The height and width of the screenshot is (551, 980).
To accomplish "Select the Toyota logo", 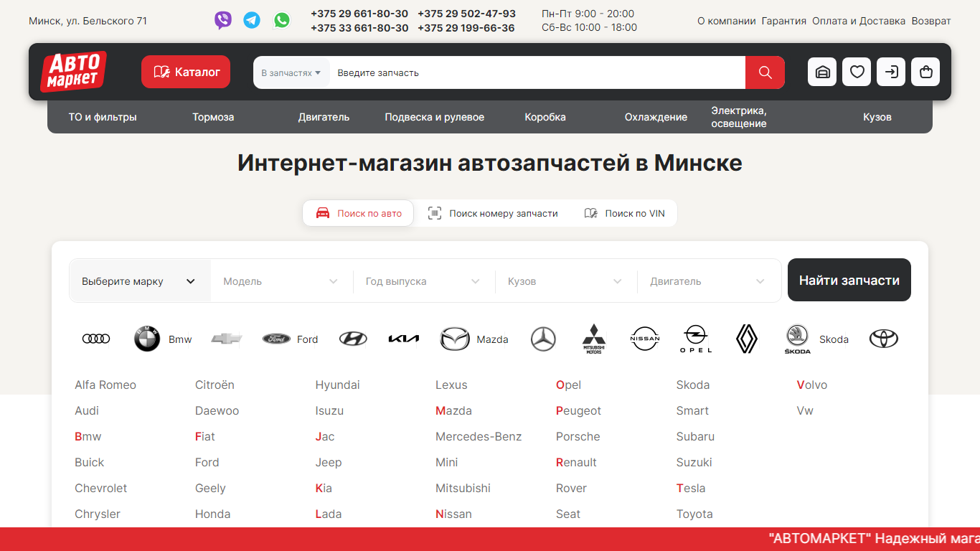I will click(x=884, y=339).
